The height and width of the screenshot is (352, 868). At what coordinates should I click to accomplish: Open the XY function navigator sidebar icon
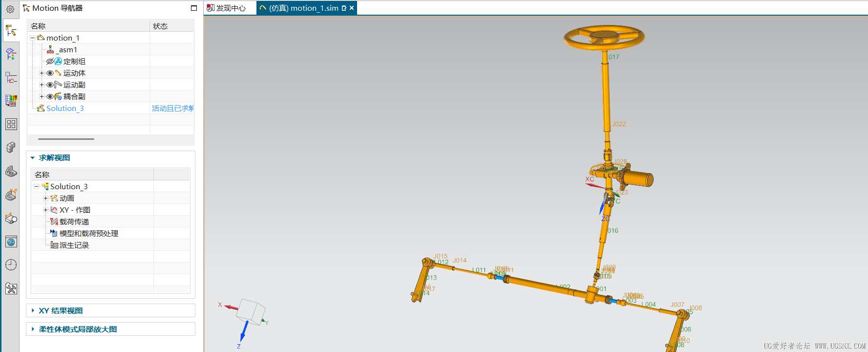[11, 77]
